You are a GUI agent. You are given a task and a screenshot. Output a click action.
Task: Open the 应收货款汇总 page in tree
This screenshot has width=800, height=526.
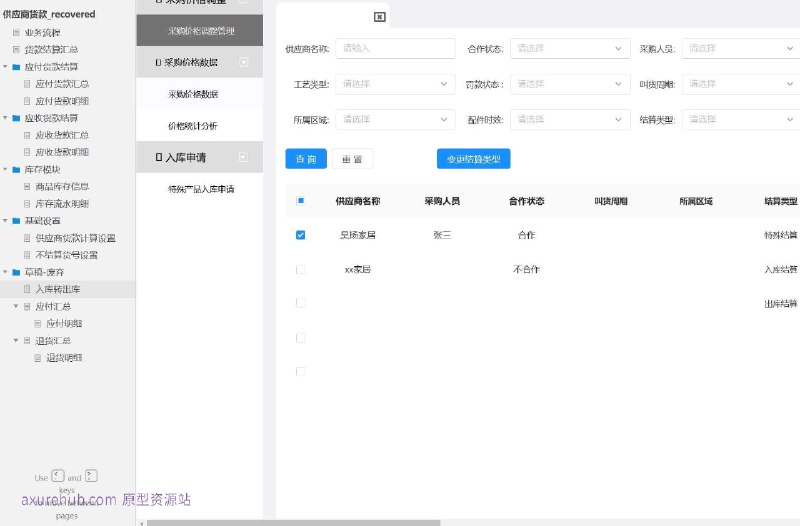pyautogui.click(x=62, y=135)
